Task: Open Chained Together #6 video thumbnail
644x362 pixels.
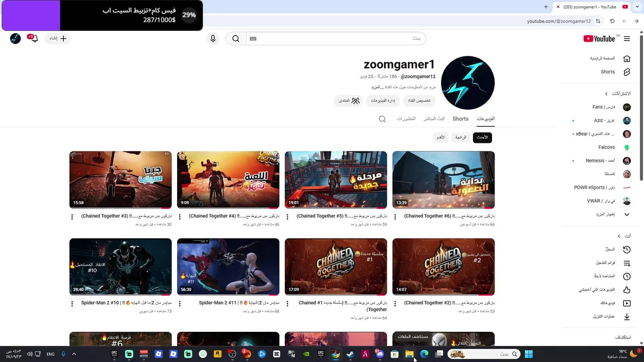Action: coord(443,180)
